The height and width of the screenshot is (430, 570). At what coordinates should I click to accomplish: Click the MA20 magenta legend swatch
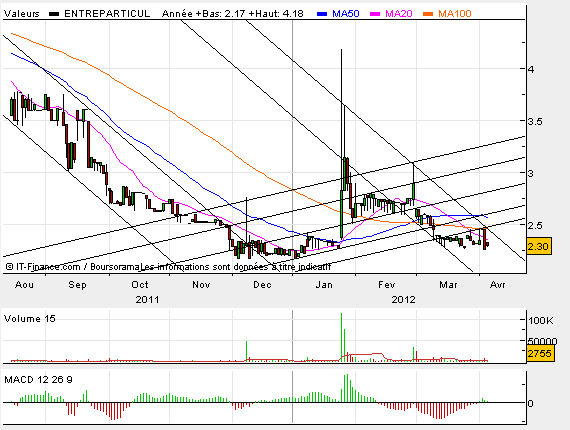click(x=375, y=14)
